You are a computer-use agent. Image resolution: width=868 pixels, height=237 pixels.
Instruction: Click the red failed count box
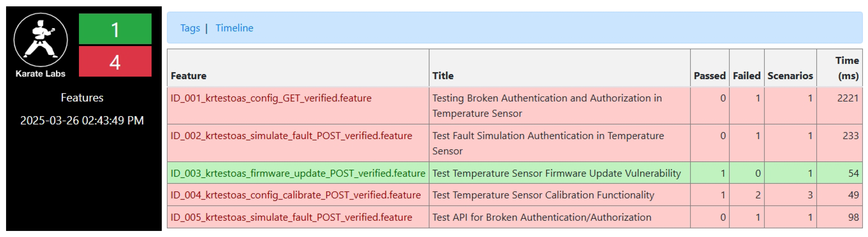click(115, 62)
